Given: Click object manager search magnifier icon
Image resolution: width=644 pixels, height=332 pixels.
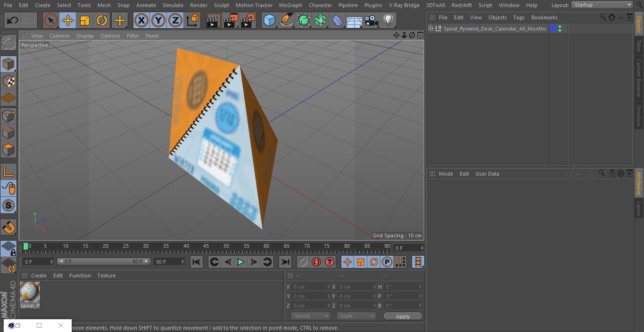Looking at the screenshot, I should (x=603, y=17).
